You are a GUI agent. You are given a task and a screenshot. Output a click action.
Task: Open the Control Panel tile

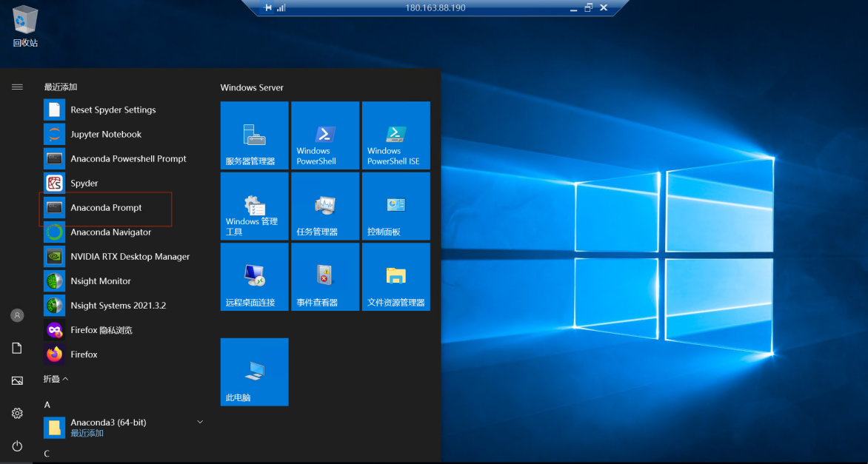click(395, 206)
